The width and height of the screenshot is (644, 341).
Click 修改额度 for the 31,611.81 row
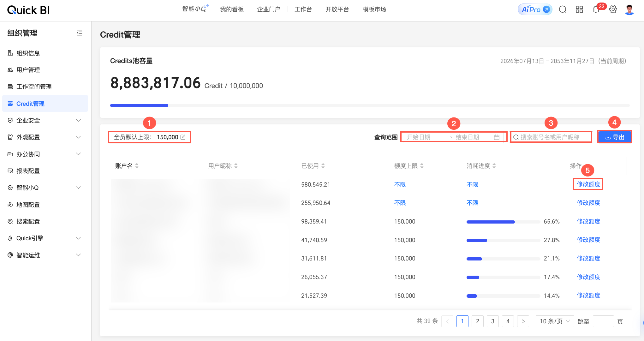pos(588,258)
